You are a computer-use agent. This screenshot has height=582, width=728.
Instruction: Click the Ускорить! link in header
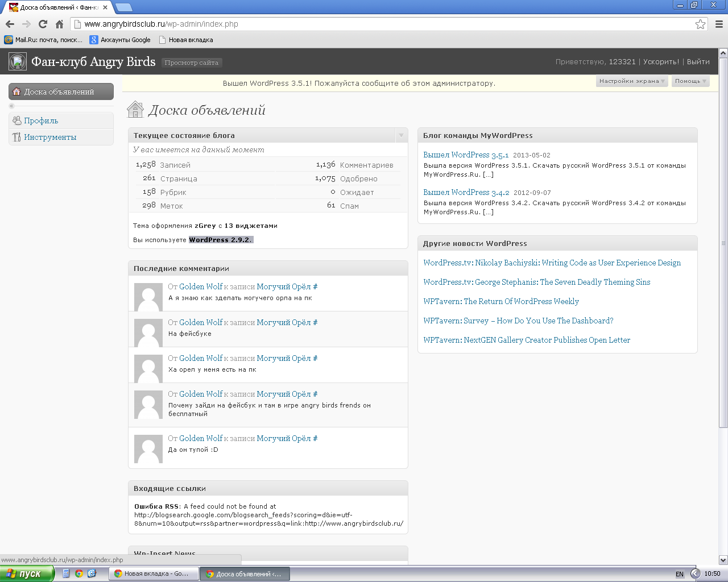pyautogui.click(x=661, y=61)
